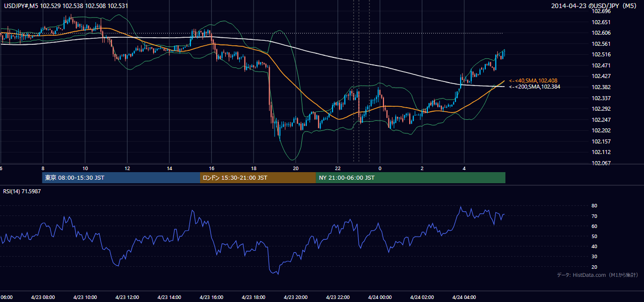Image resolution: width=644 pixels, height=302 pixels.
Task: Click the 4/23 18:00 time axis label
Action: [253, 297]
